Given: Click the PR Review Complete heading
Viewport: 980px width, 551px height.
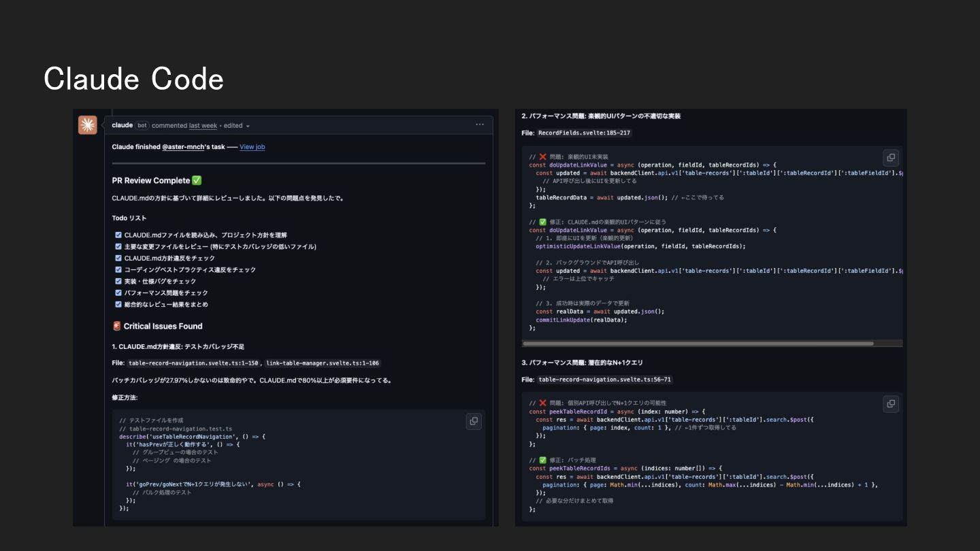Looking at the screenshot, I should 157,180.
